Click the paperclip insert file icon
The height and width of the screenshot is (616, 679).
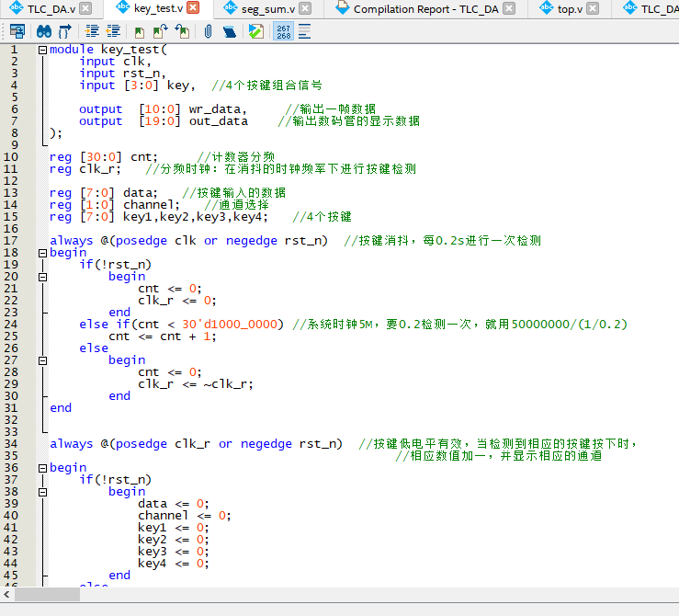click(x=208, y=31)
